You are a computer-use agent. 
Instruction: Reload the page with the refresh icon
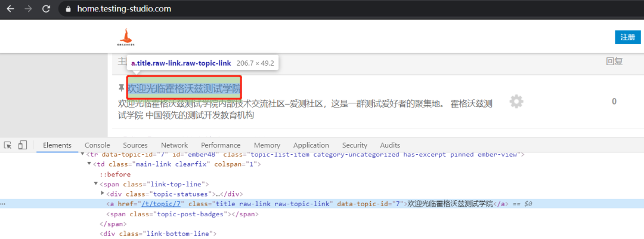point(47,8)
